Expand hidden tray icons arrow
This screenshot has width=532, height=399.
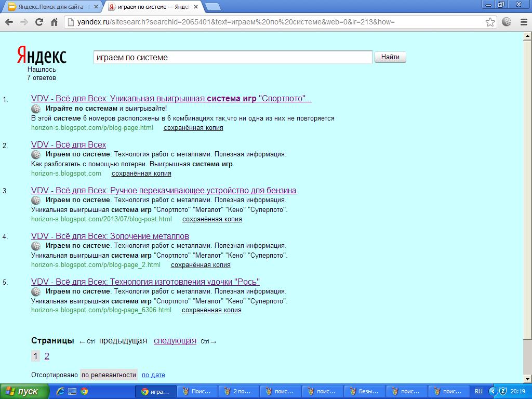coord(493,392)
